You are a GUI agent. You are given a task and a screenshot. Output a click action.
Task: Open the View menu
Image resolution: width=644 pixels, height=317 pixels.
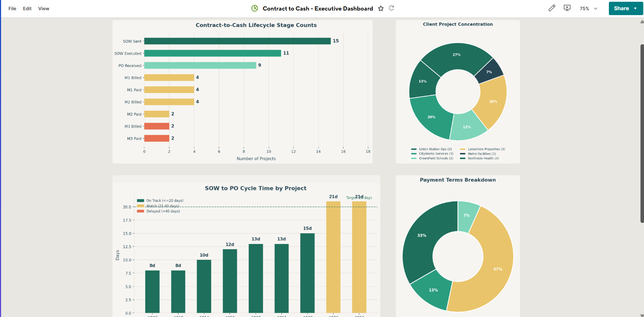tap(44, 8)
